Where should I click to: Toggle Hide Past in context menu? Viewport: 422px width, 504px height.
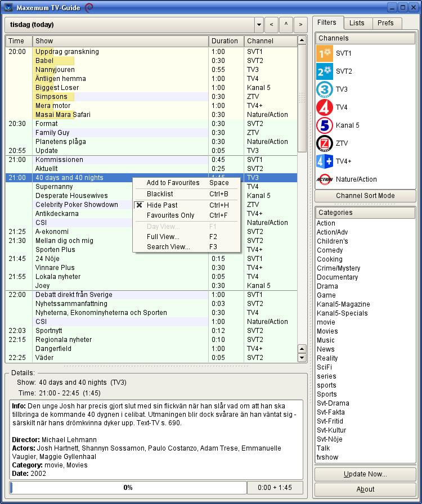(162, 205)
